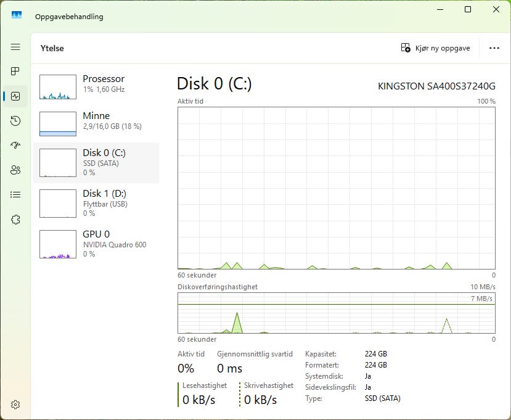Select Disk 0 (C:) in the performance list
The width and height of the screenshot is (511, 420).
coord(96,163)
